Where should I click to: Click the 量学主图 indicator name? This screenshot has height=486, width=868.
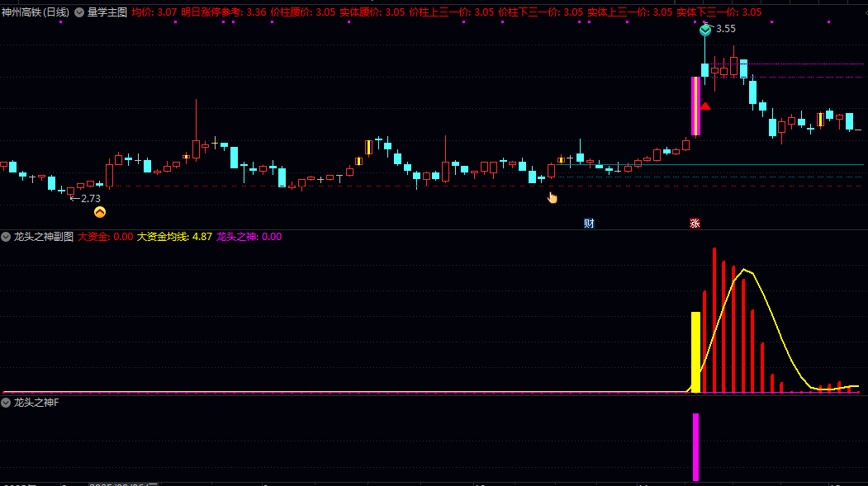(x=107, y=12)
